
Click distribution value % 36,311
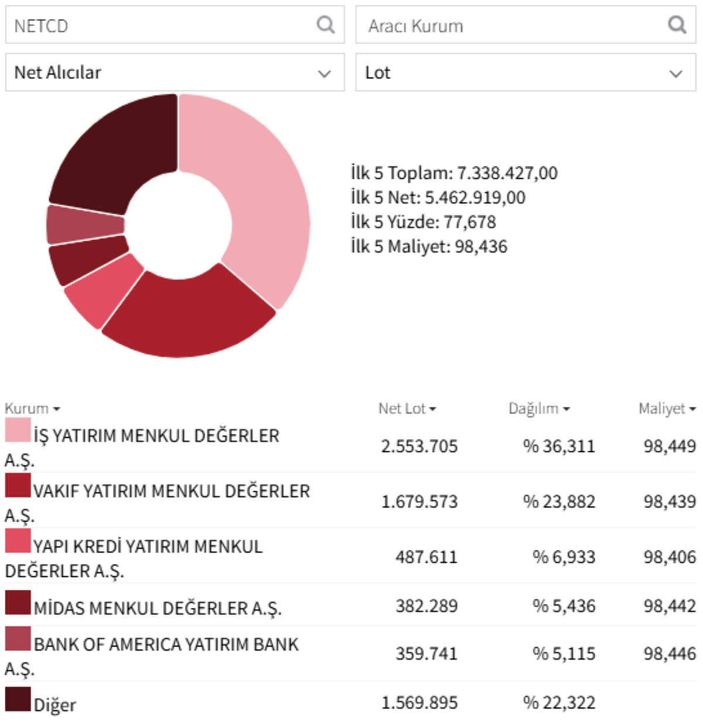[559, 446]
